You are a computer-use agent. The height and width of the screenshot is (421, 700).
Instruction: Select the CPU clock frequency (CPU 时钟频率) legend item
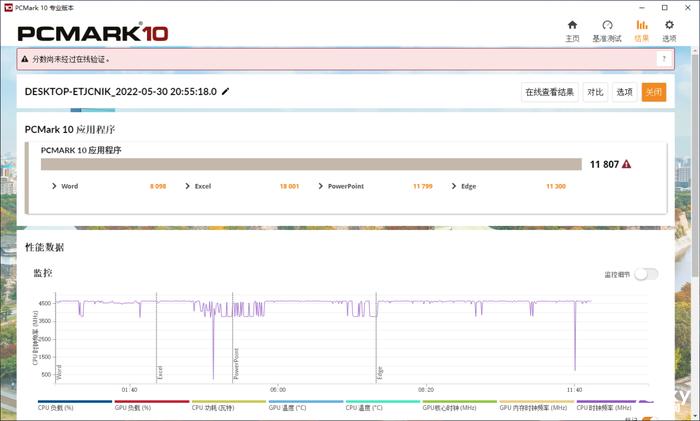[606, 405]
